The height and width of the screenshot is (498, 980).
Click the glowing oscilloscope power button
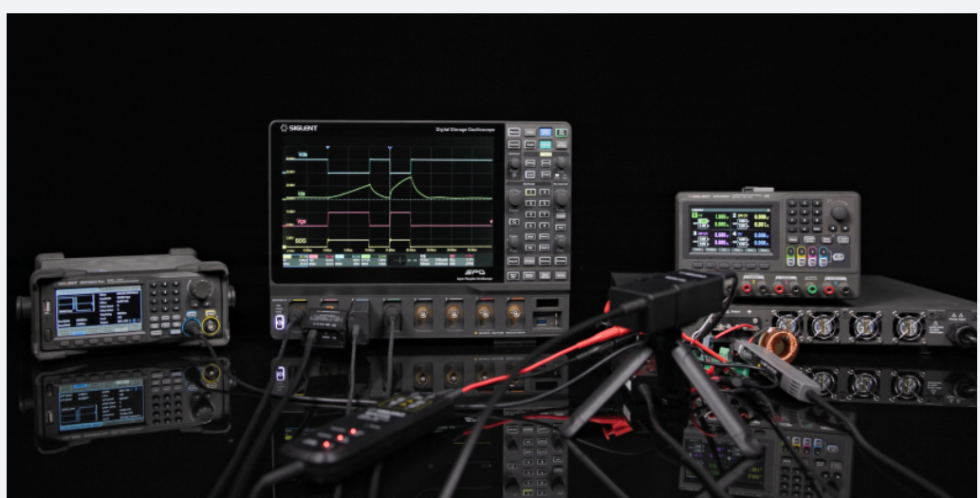coord(280,322)
